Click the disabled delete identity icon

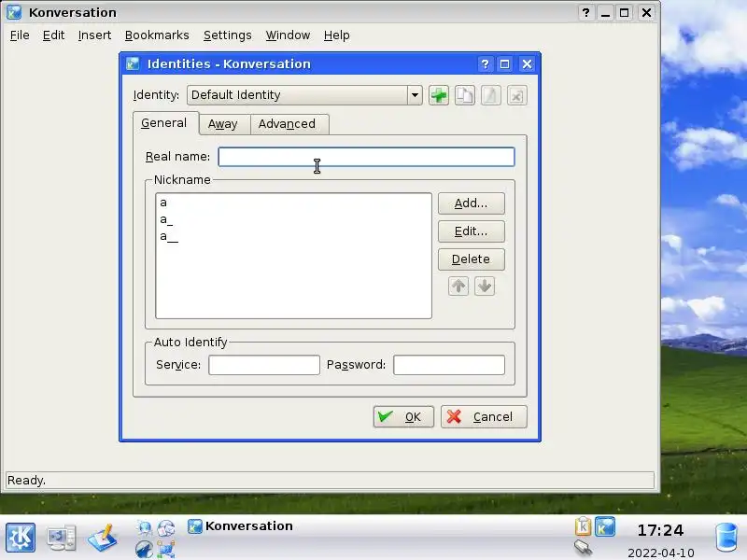[x=516, y=95]
